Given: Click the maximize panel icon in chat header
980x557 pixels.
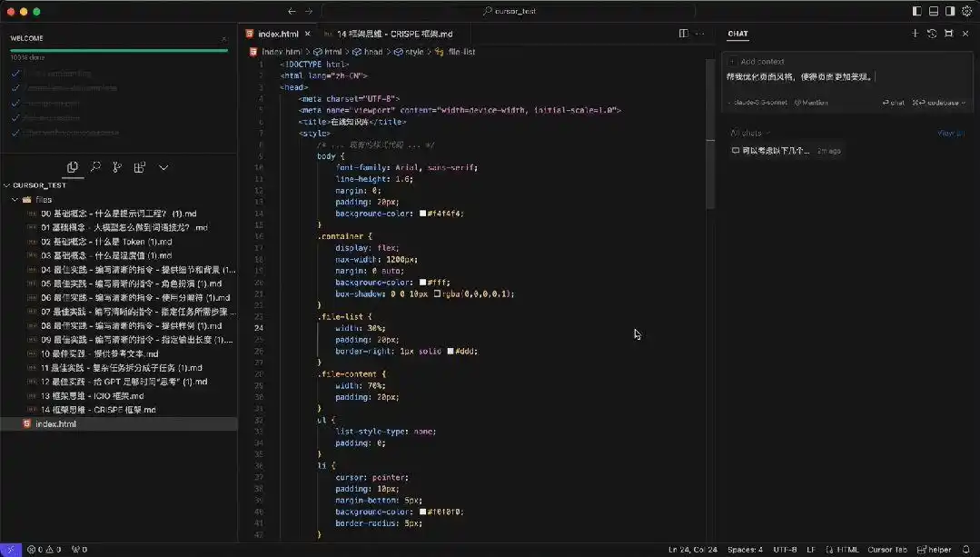Looking at the screenshot, I should click(x=949, y=34).
